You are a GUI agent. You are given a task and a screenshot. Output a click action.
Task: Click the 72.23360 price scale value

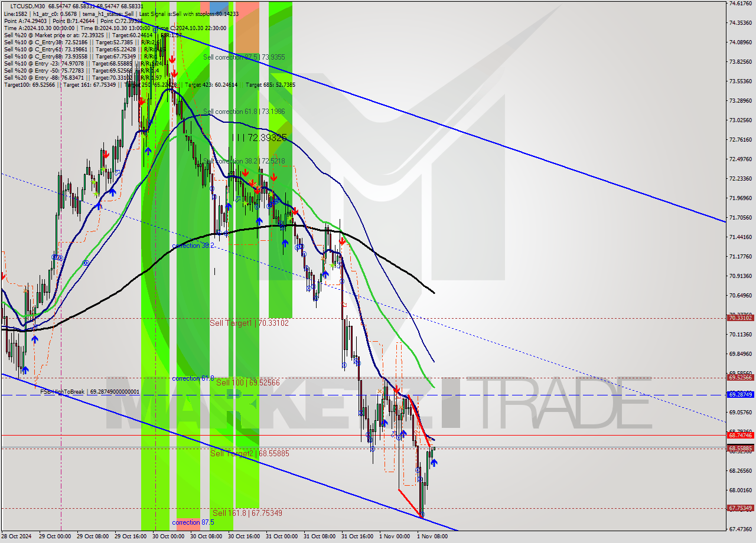coord(741,178)
